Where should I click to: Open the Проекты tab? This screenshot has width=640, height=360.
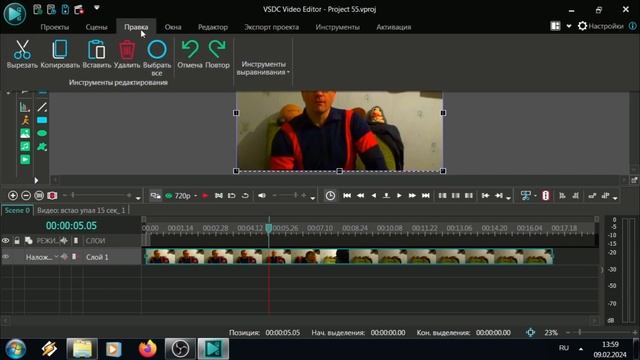55,27
